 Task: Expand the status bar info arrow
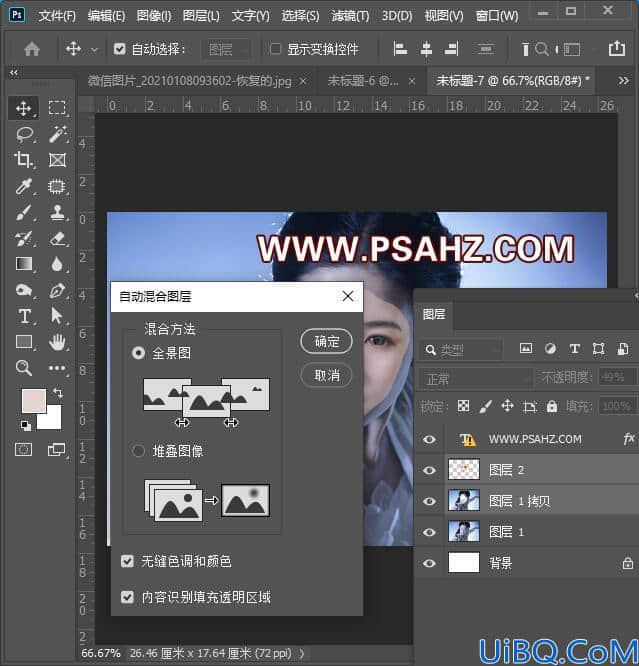[x=302, y=653]
